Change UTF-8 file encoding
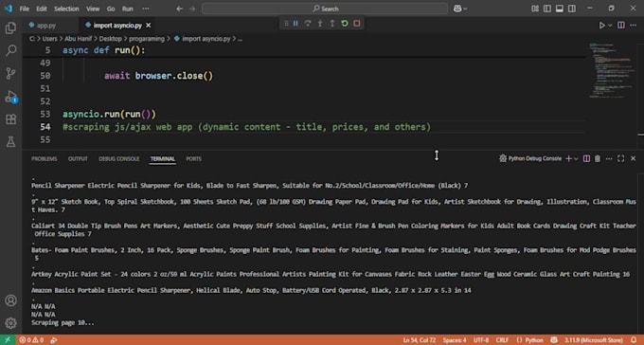Screen dimensions: 644x345 [x=481, y=340]
